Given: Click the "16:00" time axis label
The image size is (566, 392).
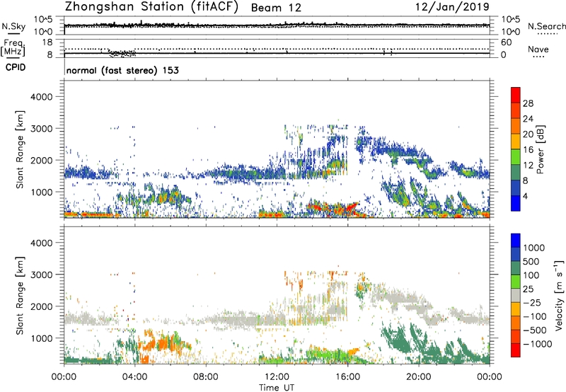Looking at the screenshot, I should [x=347, y=377].
